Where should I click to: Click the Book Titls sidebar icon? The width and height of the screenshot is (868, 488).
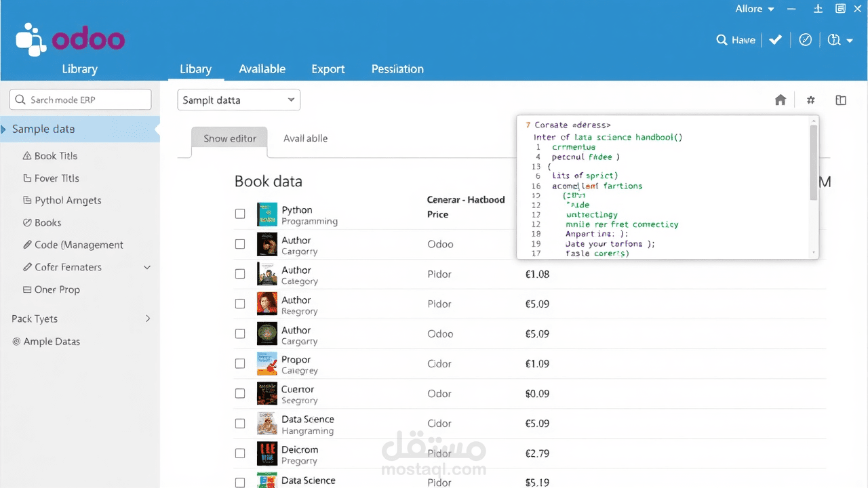click(27, 156)
